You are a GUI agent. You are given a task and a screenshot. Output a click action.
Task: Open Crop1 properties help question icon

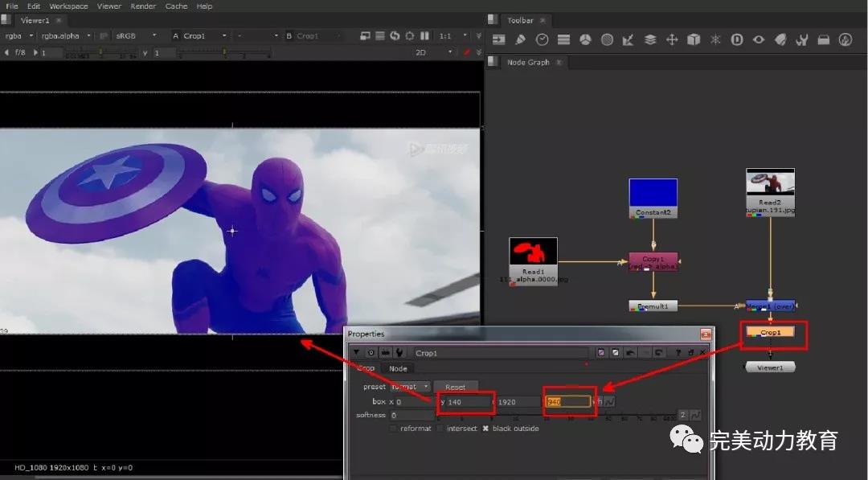[x=678, y=352]
